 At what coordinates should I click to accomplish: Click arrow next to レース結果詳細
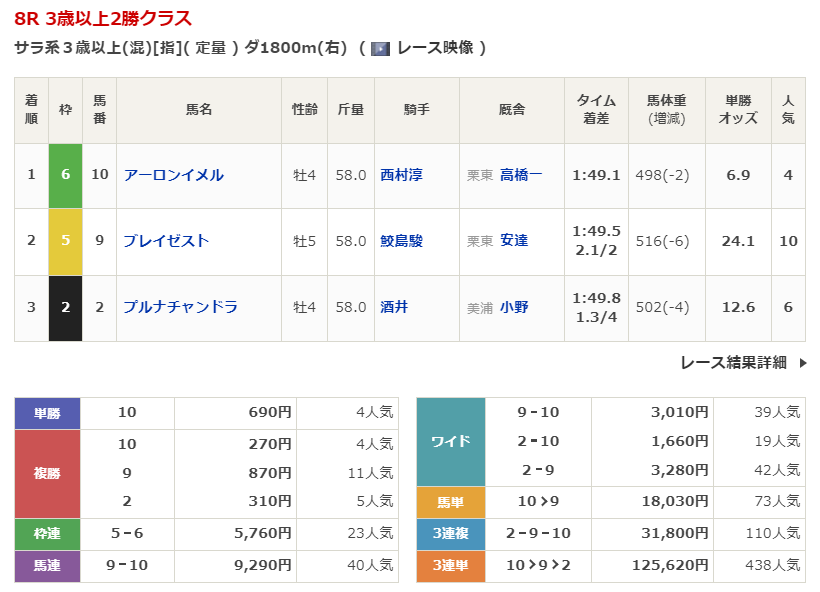point(802,363)
